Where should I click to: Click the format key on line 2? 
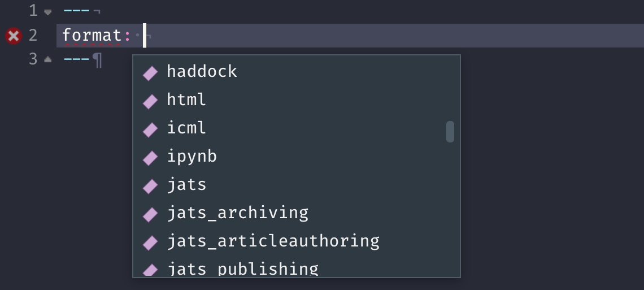coord(92,36)
